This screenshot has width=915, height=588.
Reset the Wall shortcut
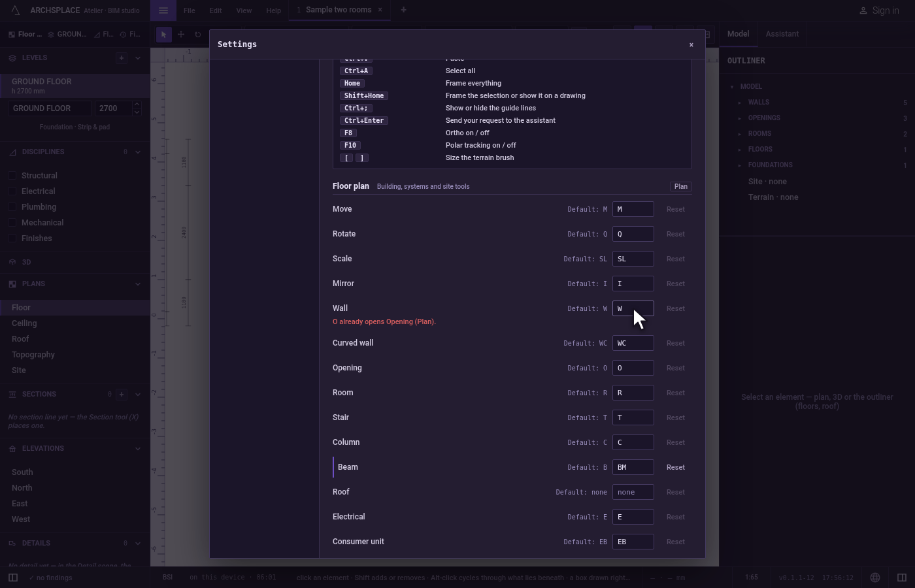(676, 308)
